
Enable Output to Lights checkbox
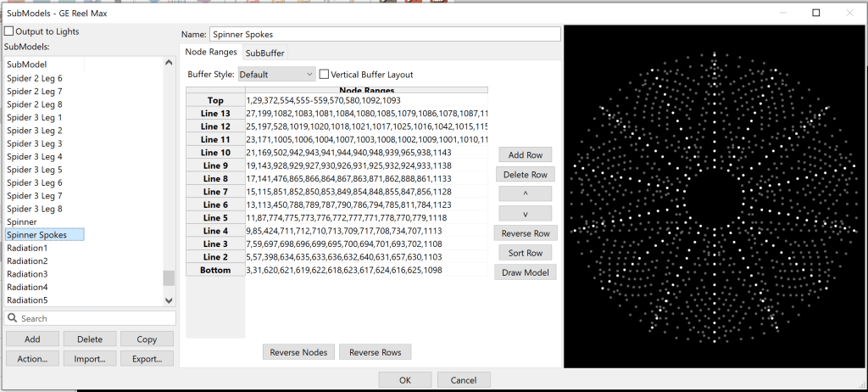(x=9, y=31)
